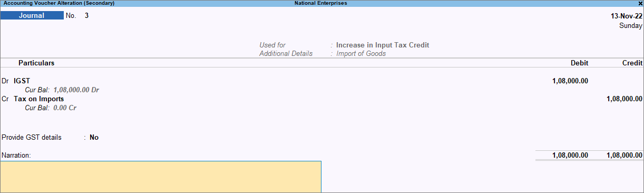Select the Journal voucher type label
The width and height of the screenshot is (644, 193).
point(32,15)
